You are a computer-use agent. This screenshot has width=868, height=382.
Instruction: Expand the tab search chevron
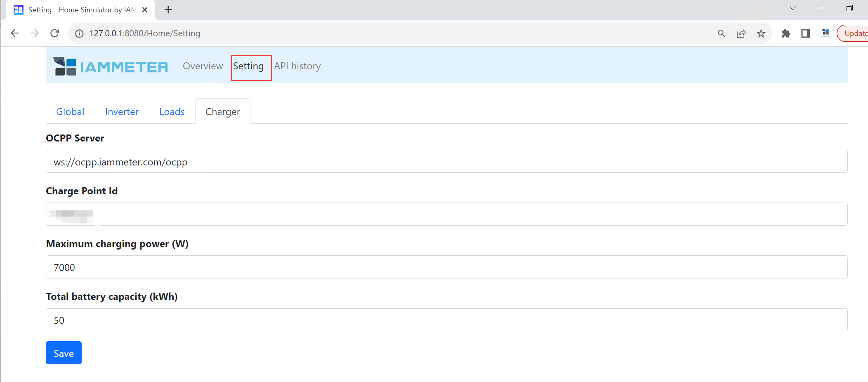click(x=793, y=8)
